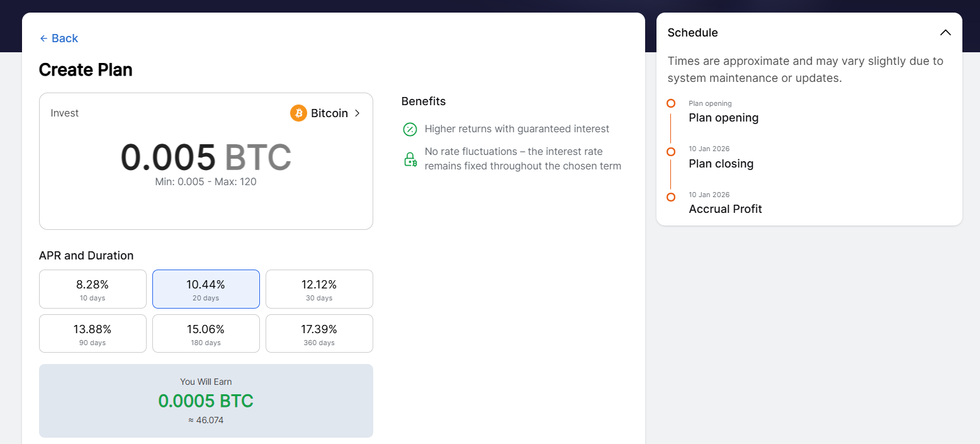
Task: Choose the 13.88% 90 days option
Action: click(93, 334)
